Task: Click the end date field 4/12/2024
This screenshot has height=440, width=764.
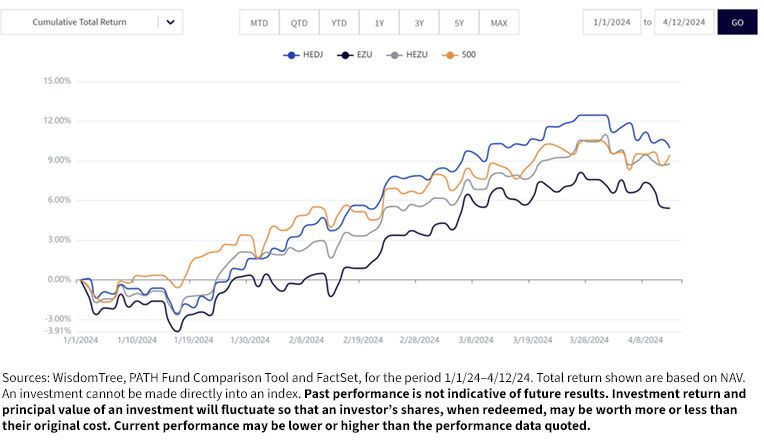Action: (x=684, y=22)
